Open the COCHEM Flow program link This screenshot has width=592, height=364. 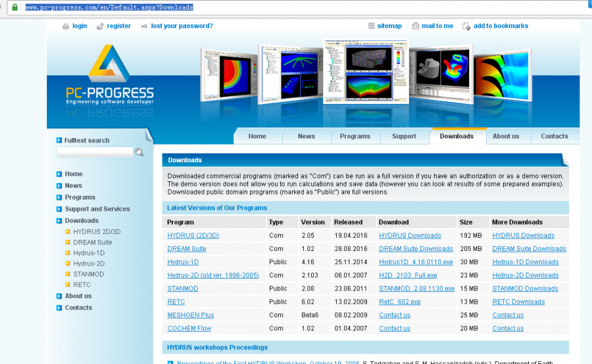point(189,328)
